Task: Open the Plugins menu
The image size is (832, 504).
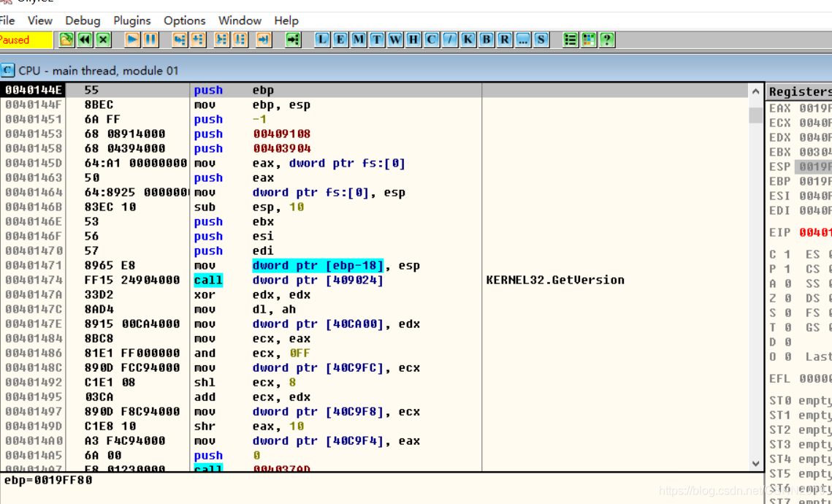Action: (132, 20)
